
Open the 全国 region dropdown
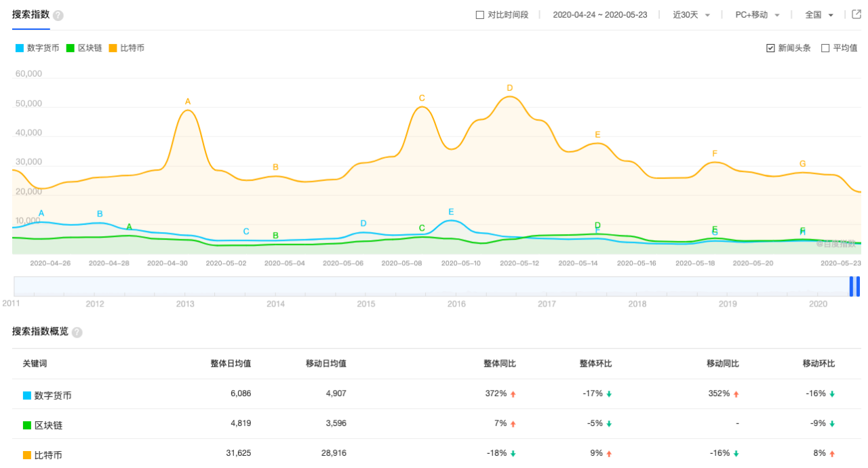coord(817,14)
